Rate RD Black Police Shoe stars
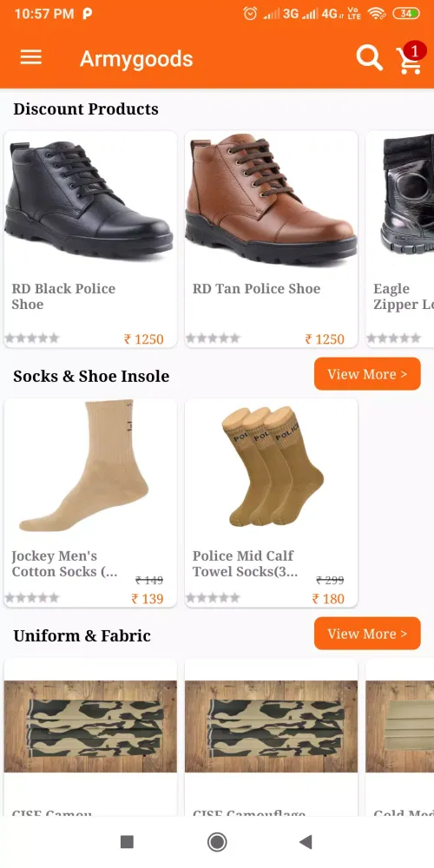This screenshot has width=434, height=868. point(32,339)
